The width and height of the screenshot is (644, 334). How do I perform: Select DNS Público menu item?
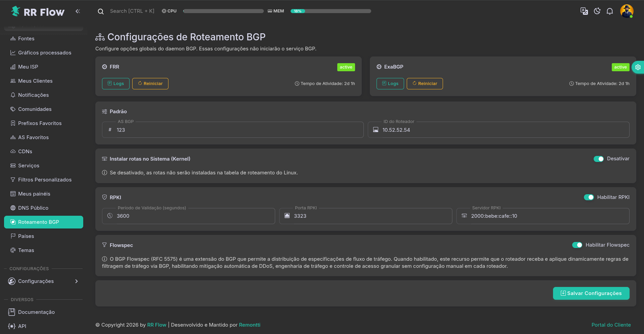click(33, 208)
